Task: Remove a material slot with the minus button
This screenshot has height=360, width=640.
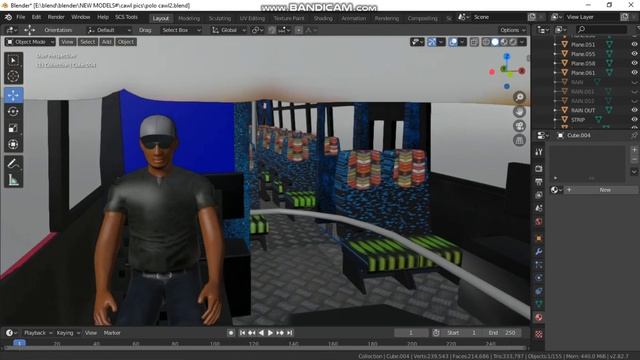Action: pyautogui.click(x=634, y=160)
